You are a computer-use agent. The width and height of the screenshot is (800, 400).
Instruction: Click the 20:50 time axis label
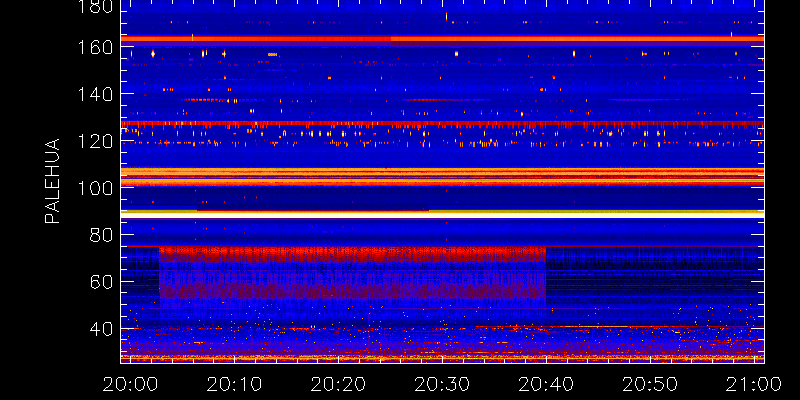650,384
